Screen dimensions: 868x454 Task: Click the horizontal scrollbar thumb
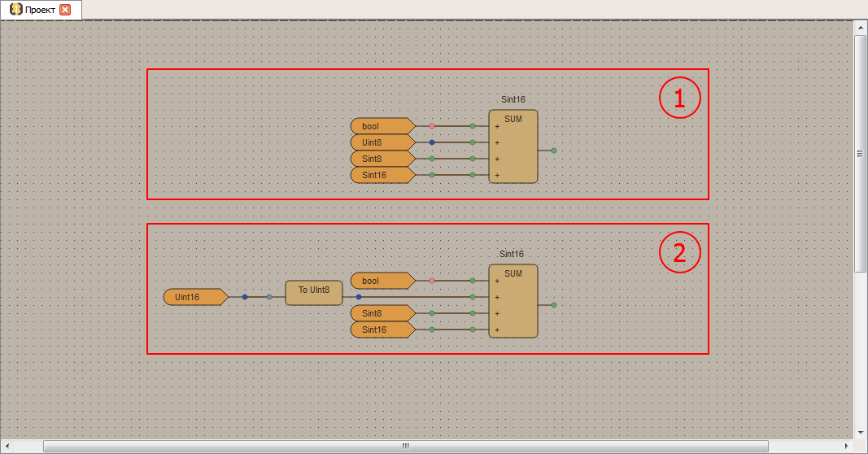point(405,447)
